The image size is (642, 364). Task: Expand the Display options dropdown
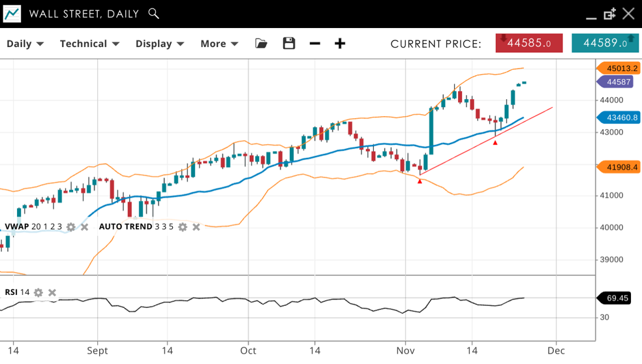point(159,44)
